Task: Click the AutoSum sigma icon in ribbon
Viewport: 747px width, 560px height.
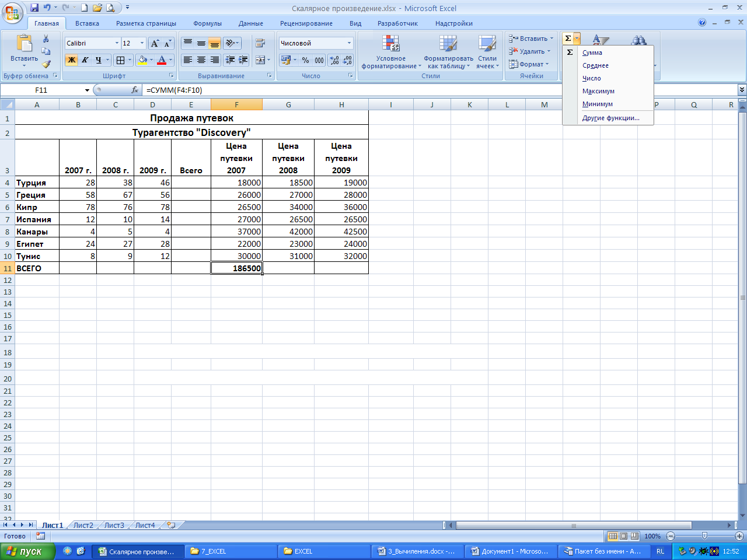Action: click(568, 38)
